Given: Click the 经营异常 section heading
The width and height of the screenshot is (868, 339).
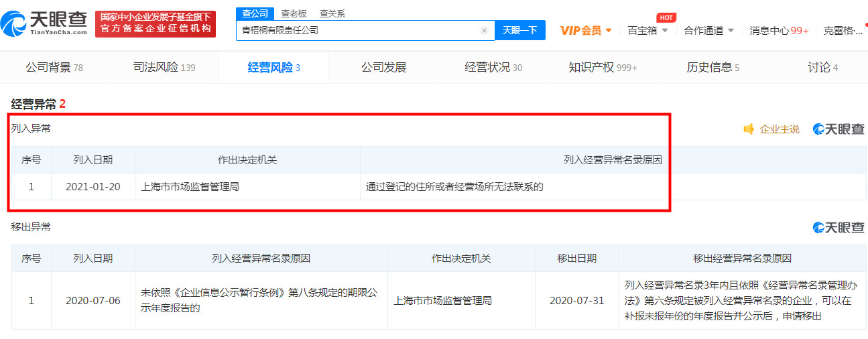Looking at the screenshot, I should [38, 104].
